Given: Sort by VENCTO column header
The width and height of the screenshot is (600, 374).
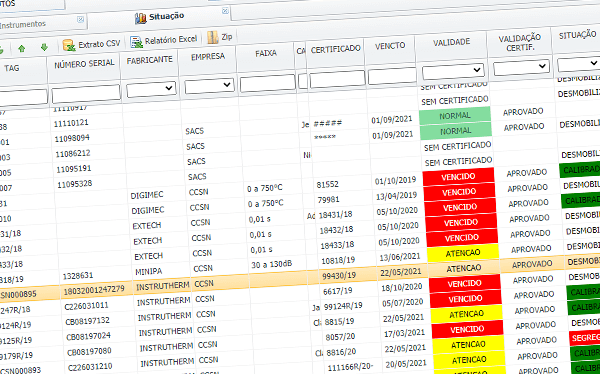Looking at the screenshot, I should click(390, 46).
